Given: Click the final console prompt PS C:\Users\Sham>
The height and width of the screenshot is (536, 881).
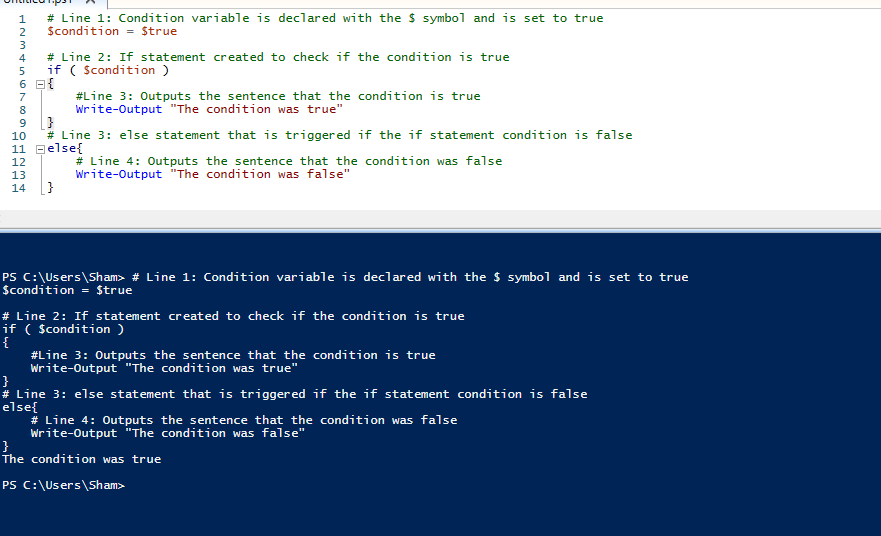Looking at the screenshot, I should click(63, 485).
